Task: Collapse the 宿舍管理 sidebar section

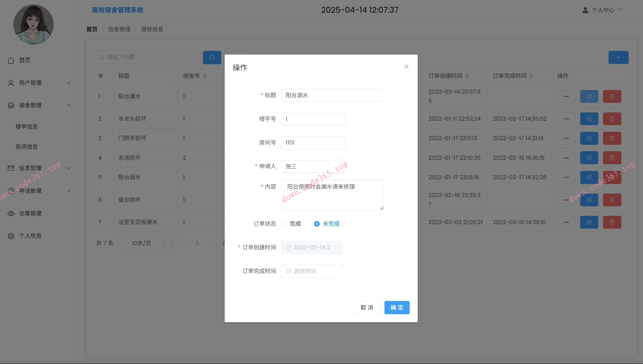Action: (x=69, y=105)
